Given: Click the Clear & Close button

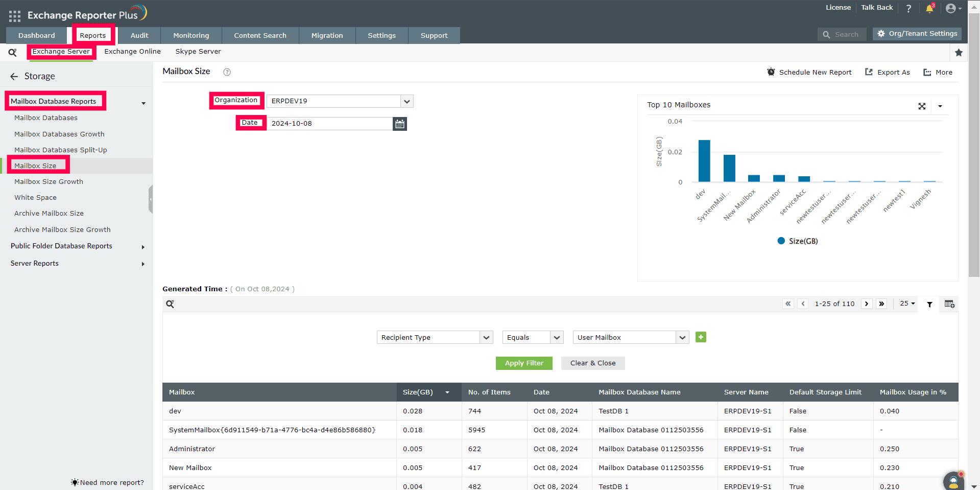Looking at the screenshot, I should pos(593,363).
